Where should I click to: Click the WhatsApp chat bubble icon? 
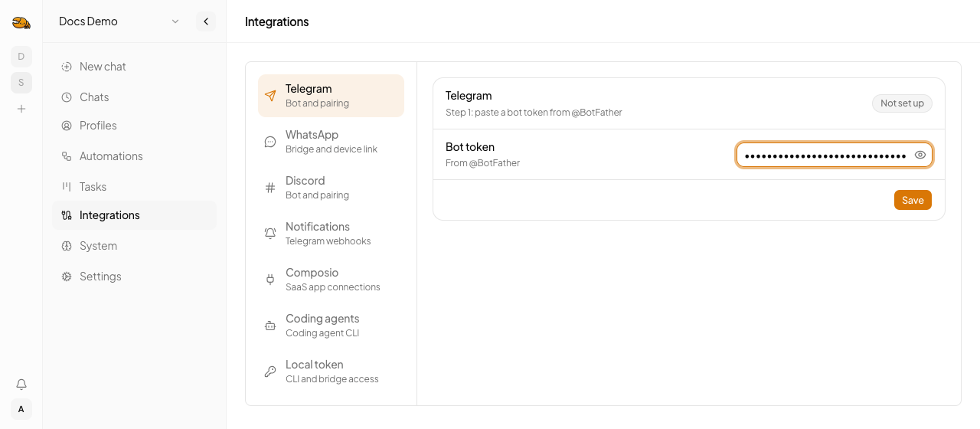pos(270,142)
